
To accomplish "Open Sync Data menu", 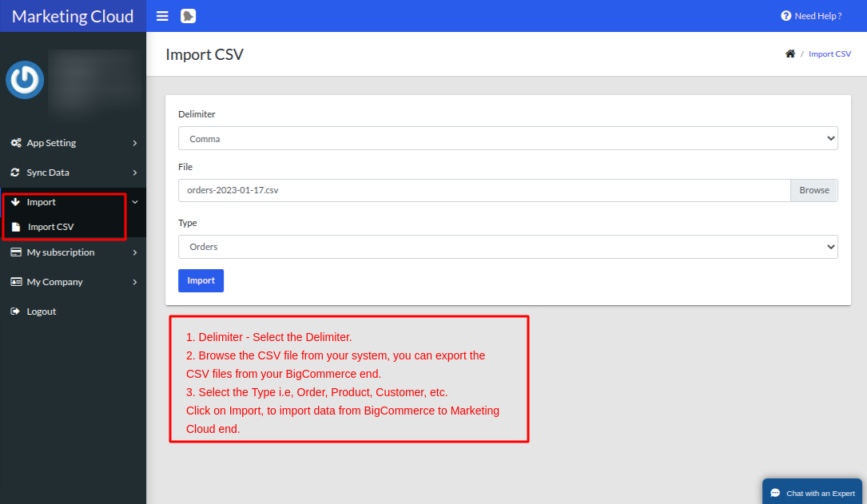I will (73, 173).
